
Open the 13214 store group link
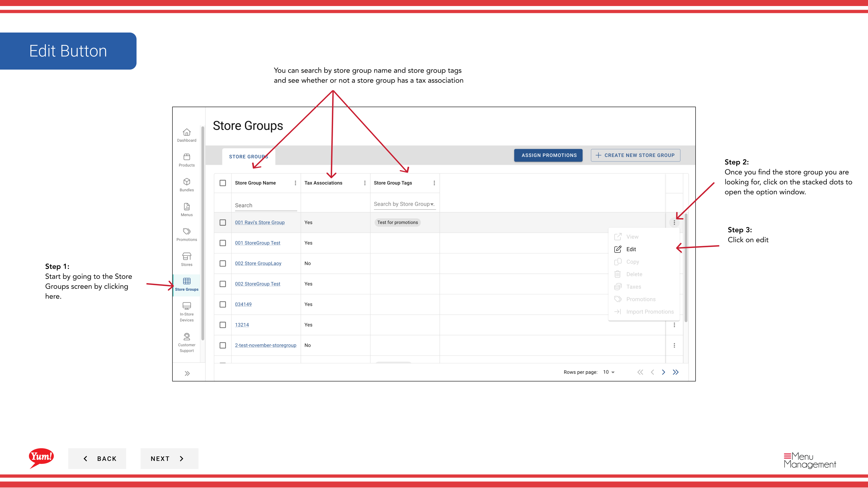click(x=242, y=325)
